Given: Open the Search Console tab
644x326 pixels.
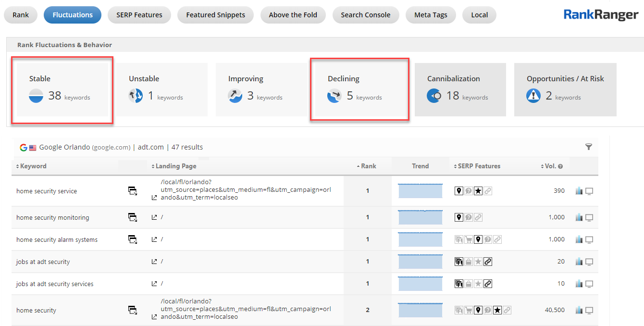Looking at the screenshot, I should [x=365, y=15].
